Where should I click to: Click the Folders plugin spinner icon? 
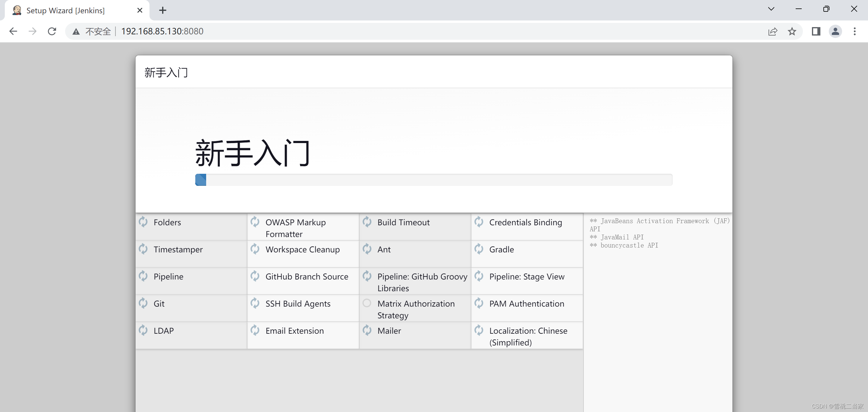point(143,222)
